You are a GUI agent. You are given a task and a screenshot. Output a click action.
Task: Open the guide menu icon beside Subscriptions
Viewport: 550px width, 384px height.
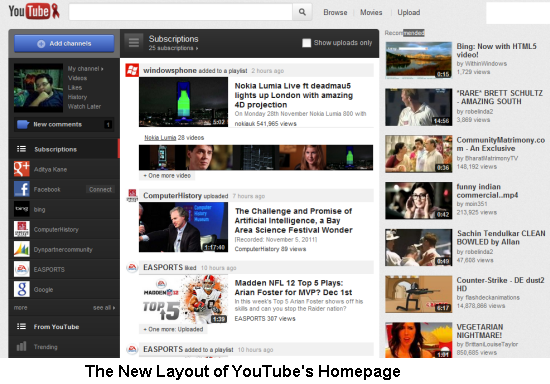134,43
